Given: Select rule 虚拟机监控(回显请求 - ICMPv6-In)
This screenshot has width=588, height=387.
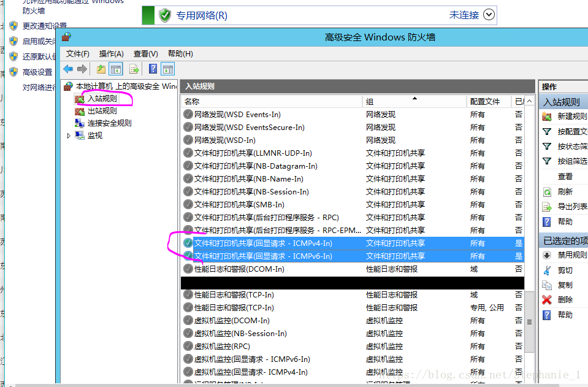Looking at the screenshot, I should pyautogui.click(x=353, y=359).
